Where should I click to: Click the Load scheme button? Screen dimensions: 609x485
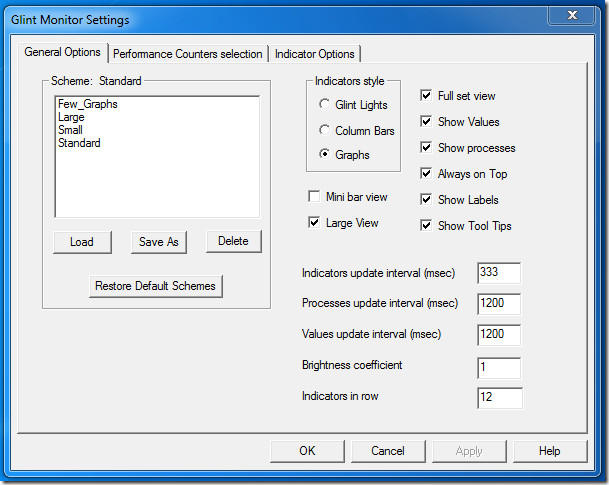(x=82, y=242)
